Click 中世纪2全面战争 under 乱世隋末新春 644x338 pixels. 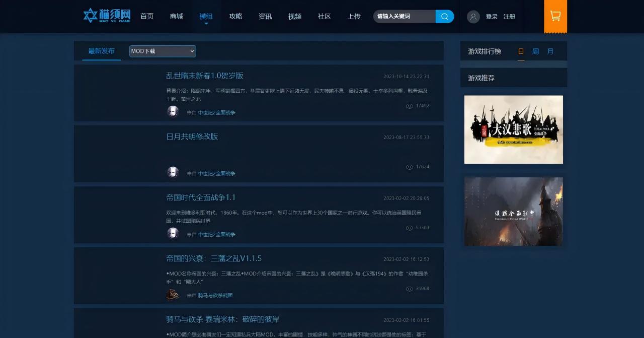pyautogui.click(x=216, y=113)
